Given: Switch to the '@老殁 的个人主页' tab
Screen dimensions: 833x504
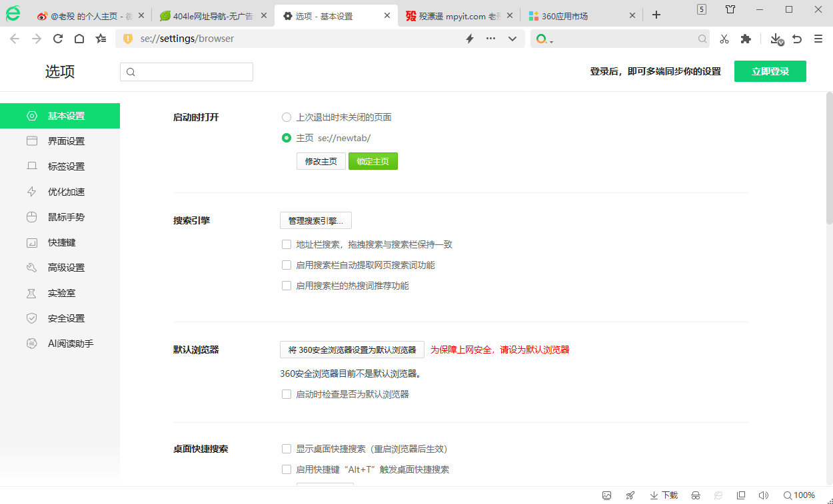Looking at the screenshot, I should click(x=90, y=15).
